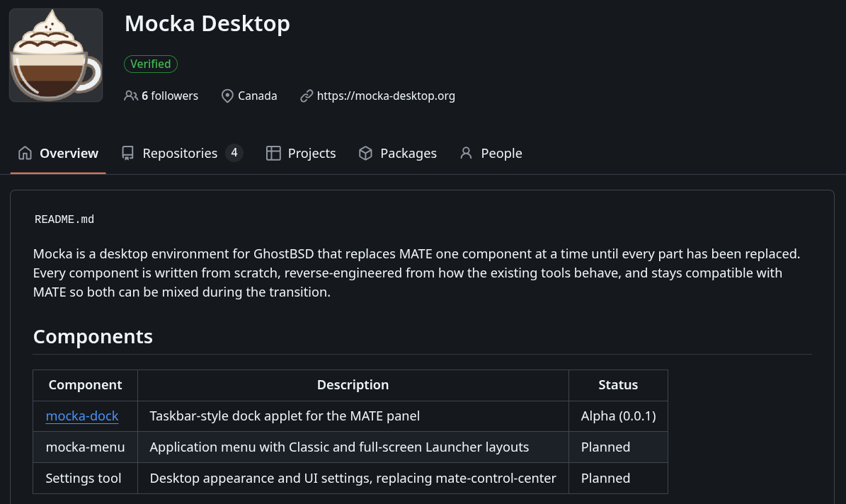Click the Settings tool table cell
The image size is (846, 504).
[x=85, y=478]
